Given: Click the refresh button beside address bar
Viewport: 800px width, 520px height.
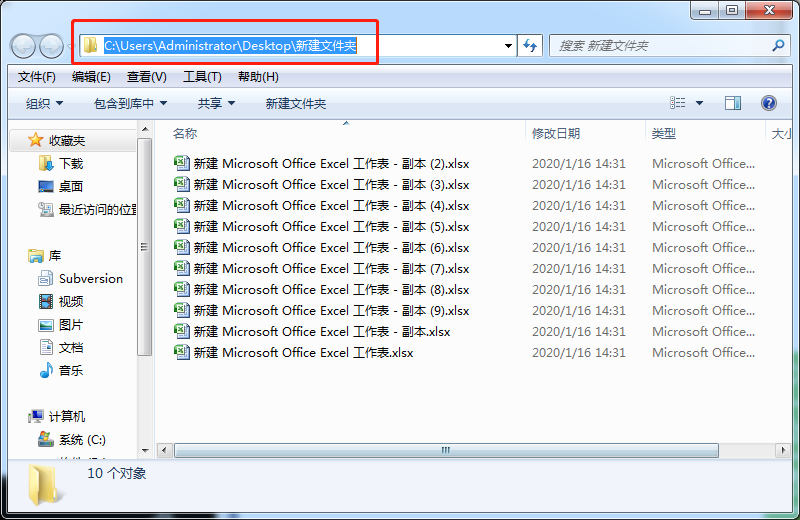Looking at the screenshot, I should click(530, 46).
